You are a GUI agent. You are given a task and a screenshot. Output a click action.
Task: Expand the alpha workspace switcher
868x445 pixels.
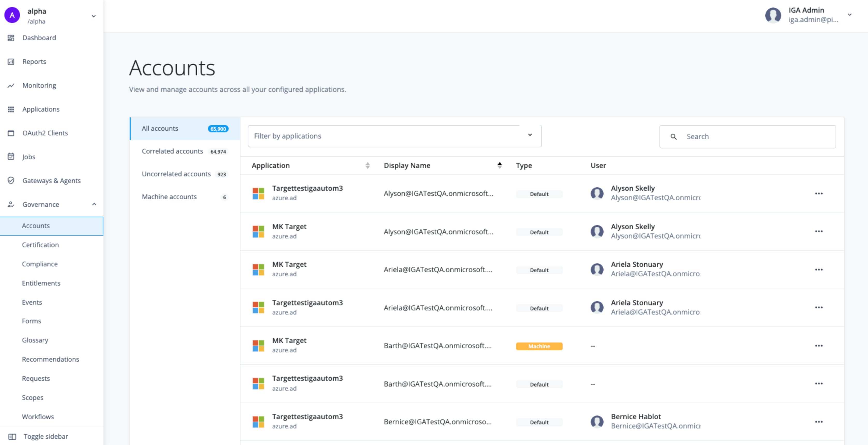(x=93, y=16)
